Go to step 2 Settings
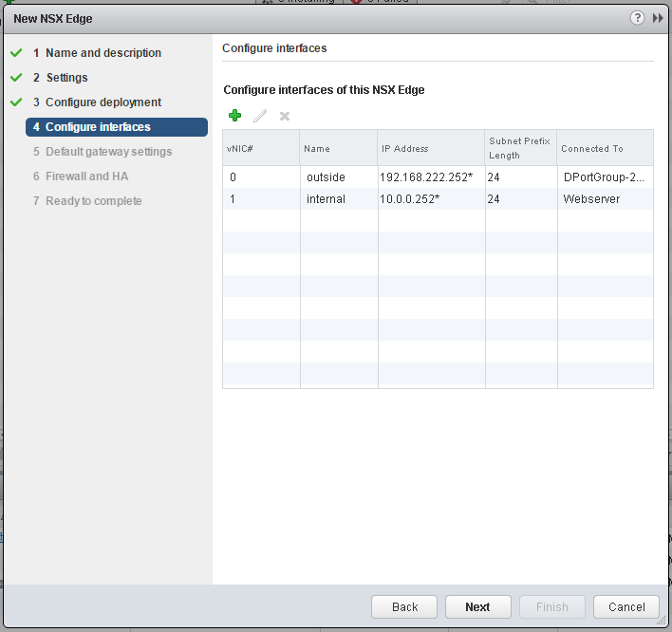 point(61,78)
